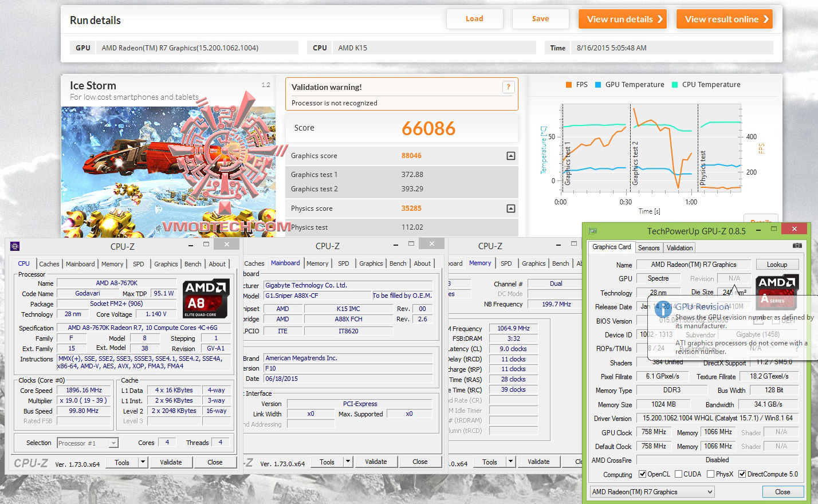Viewport: 818px width, 504px height.
Task: Click the Channel # value Dual
Action: (556, 283)
